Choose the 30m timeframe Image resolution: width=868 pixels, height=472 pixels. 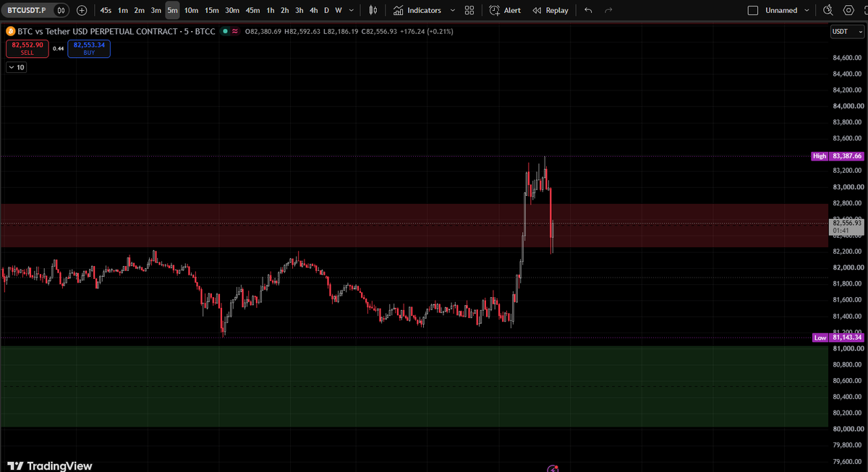coord(232,10)
